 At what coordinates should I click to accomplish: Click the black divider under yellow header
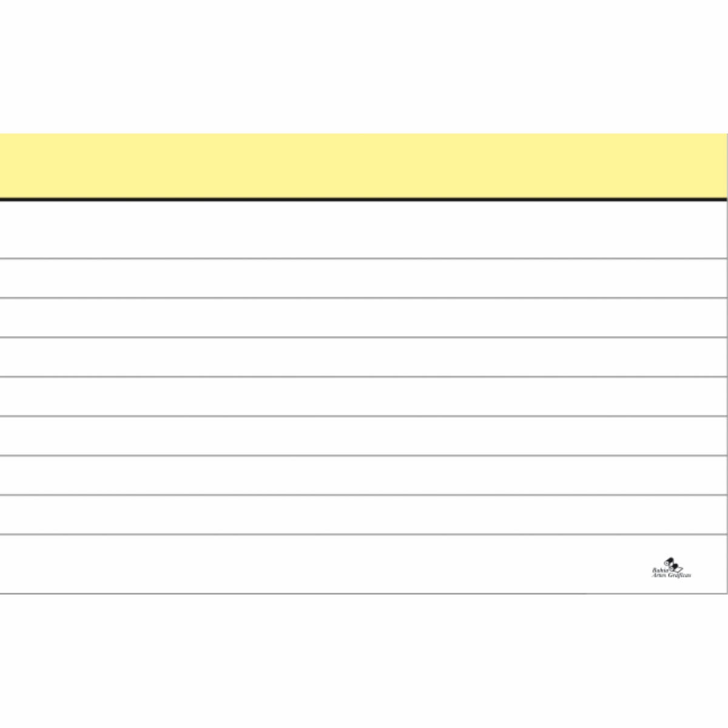coord(364,199)
